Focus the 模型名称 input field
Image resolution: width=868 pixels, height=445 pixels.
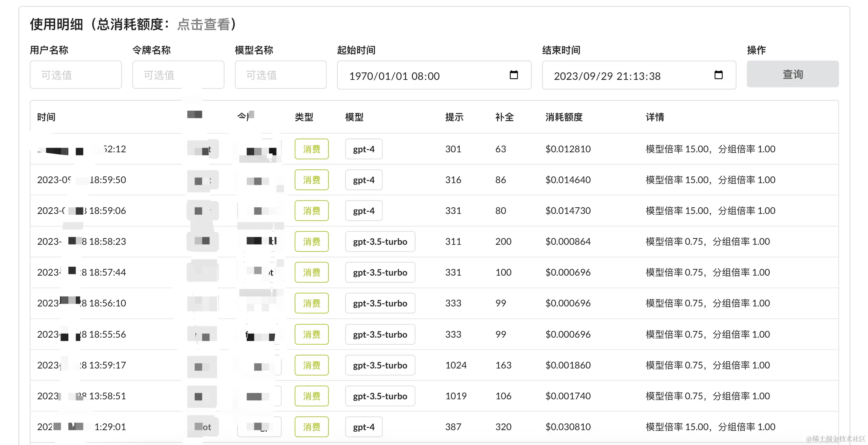point(281,75)
